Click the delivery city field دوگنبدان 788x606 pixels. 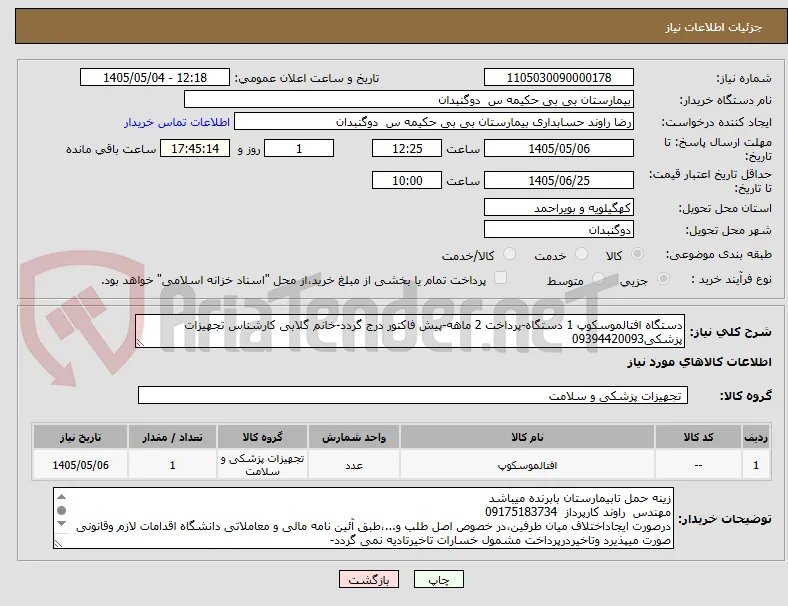coord(558,230)
